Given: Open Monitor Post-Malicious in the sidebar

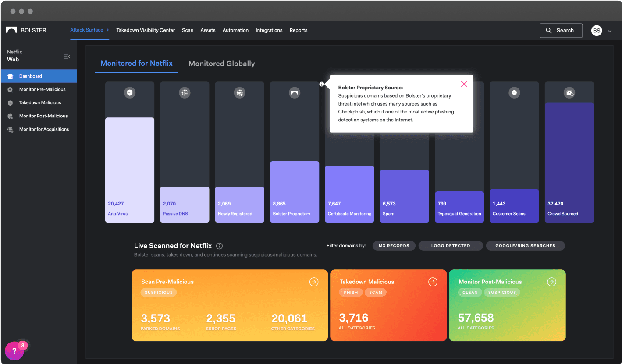Looking at the screenshot, I should click(x=39, y=116).
